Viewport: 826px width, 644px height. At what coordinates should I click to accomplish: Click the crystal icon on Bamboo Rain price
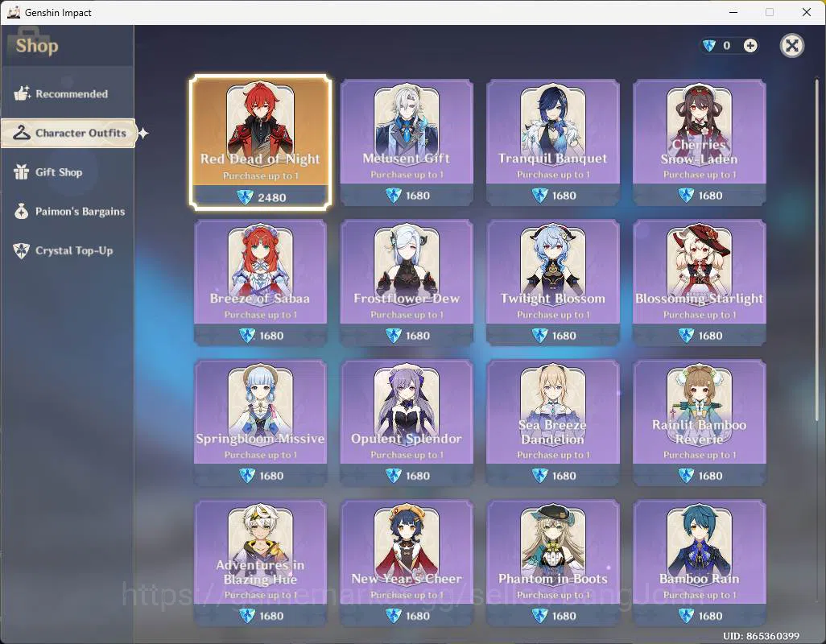point(686,616)
